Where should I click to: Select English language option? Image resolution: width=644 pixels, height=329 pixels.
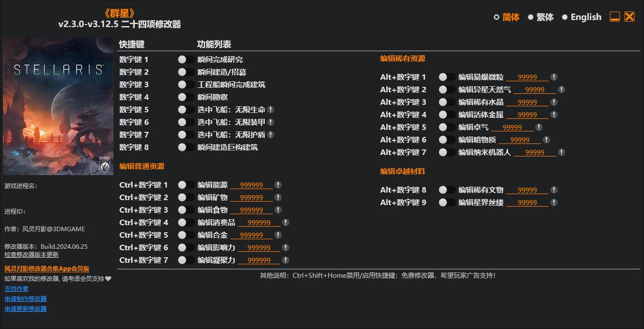coord(581,17)
